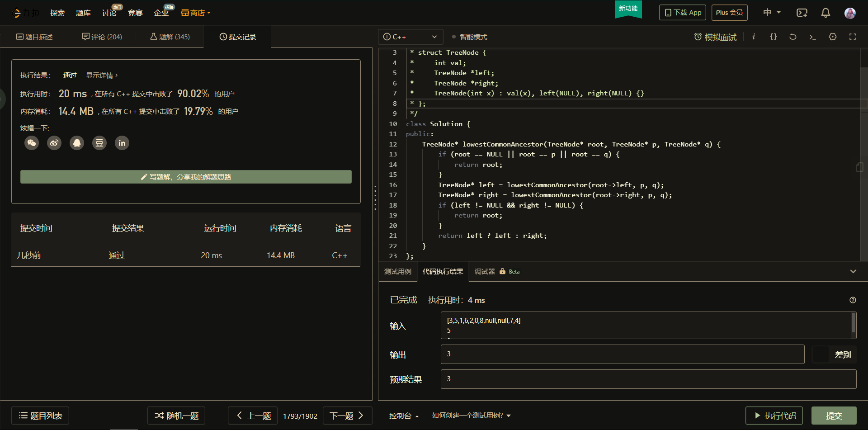Show submission details link
Viewport: 868px width, 430px height.
coord(102,76)
